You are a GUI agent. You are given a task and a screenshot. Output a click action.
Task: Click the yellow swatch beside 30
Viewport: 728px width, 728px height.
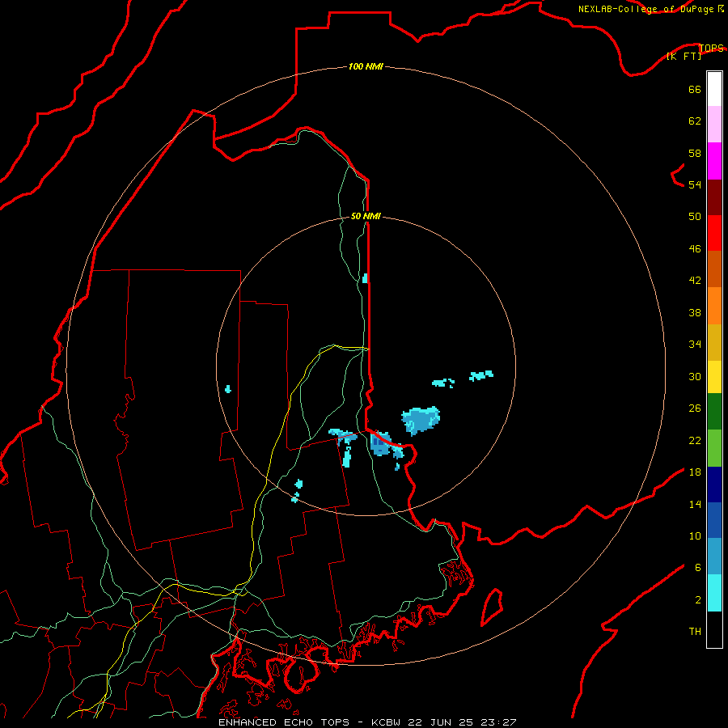click(x=714, y=377)
